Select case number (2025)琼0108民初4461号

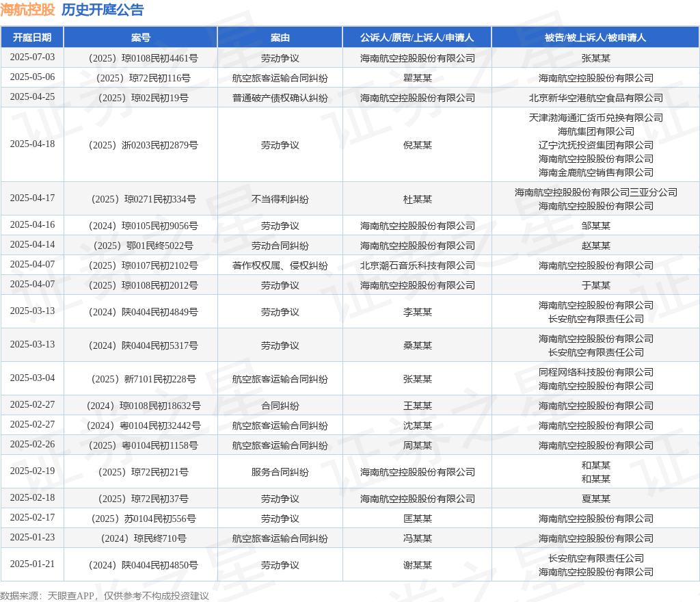coord(141,59)
